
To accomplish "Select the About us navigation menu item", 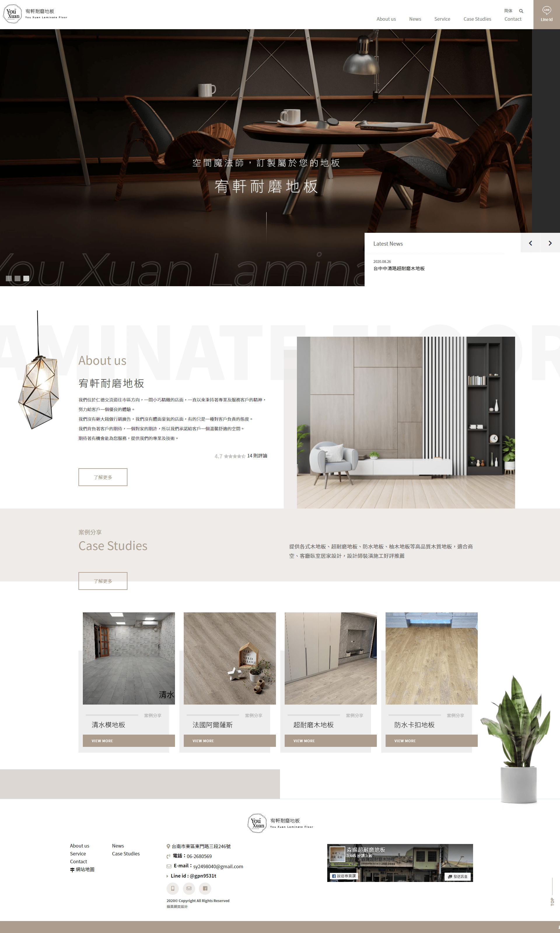I will [x=386, y=19].
